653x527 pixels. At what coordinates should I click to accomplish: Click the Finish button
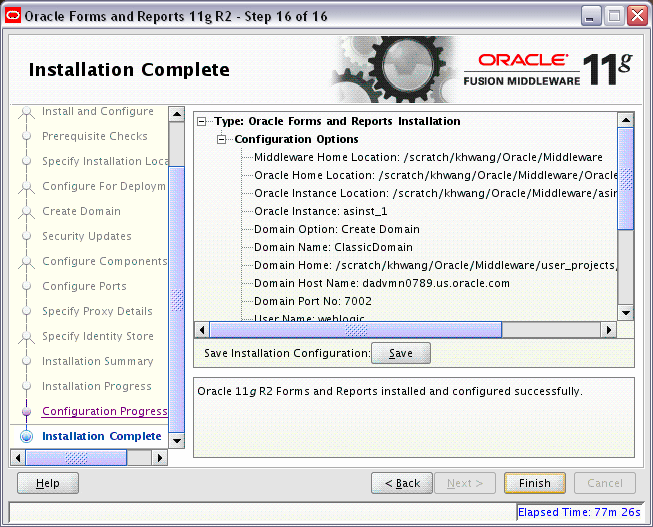[535, 483]
